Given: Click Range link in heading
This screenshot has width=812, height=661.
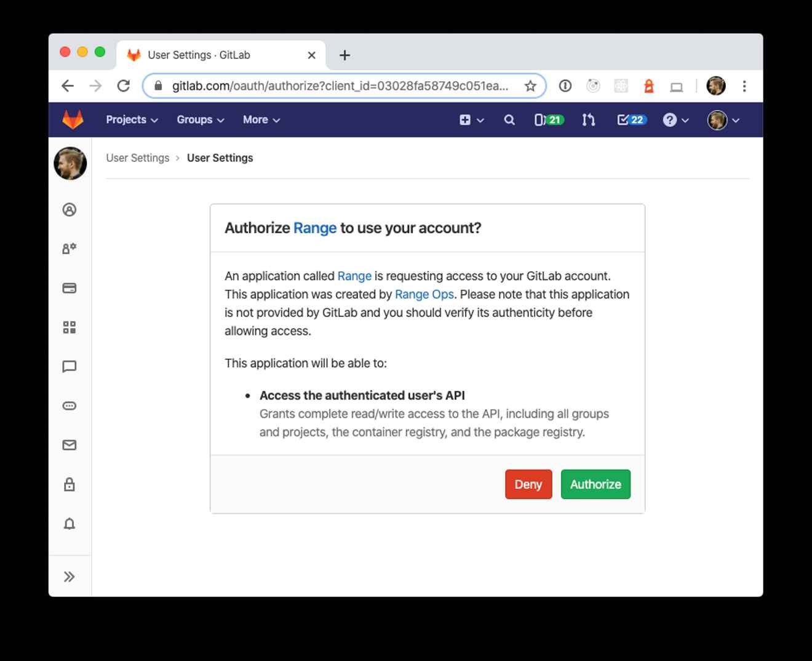Looking at the screenshot, I should point(315,228).
